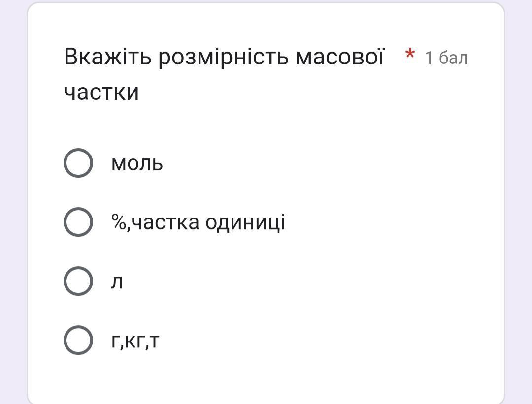Click the моль option label text
The width and height of the screenshot is (532, 404).
click(137, 163)
